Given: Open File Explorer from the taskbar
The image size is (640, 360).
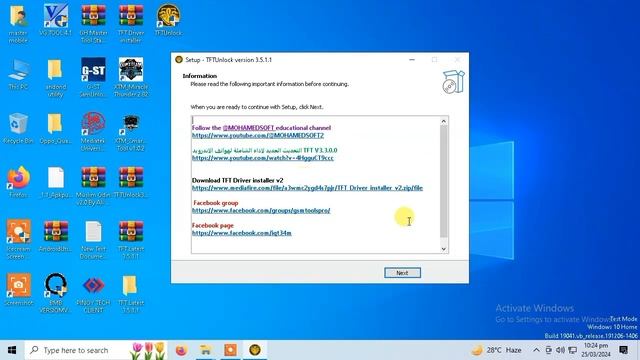Looking at the screenshot, I should (206, 350).
